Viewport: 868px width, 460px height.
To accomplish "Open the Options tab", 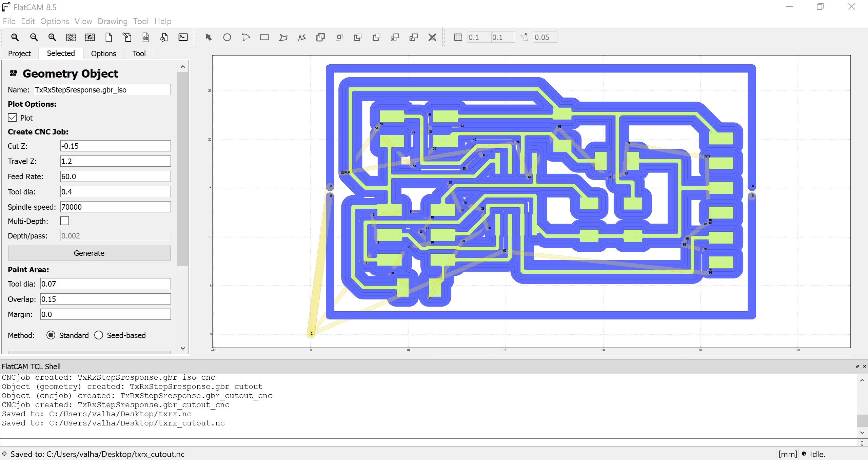I will pyautogui.click(x=103, y=54).
